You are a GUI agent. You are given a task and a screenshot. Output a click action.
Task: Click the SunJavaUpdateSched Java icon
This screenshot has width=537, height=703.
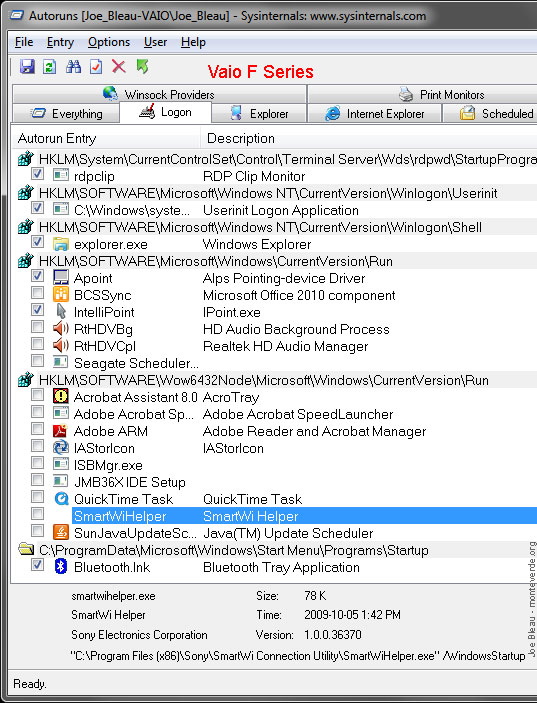point(61,533)
